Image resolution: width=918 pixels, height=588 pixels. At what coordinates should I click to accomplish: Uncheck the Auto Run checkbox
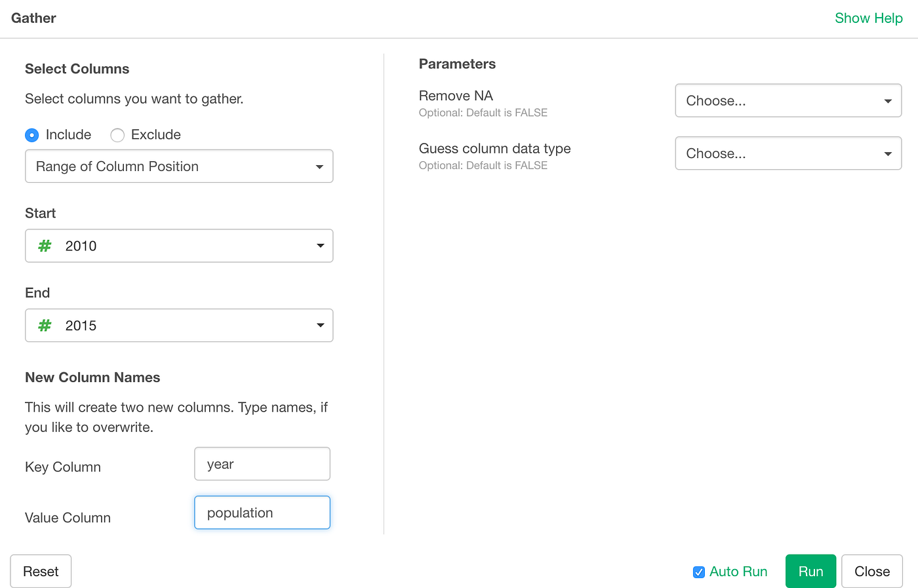pyautogui.click(x=698, y=571)
